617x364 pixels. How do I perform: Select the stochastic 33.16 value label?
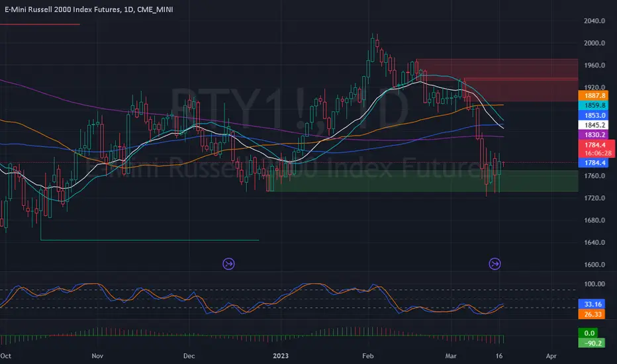593,304
